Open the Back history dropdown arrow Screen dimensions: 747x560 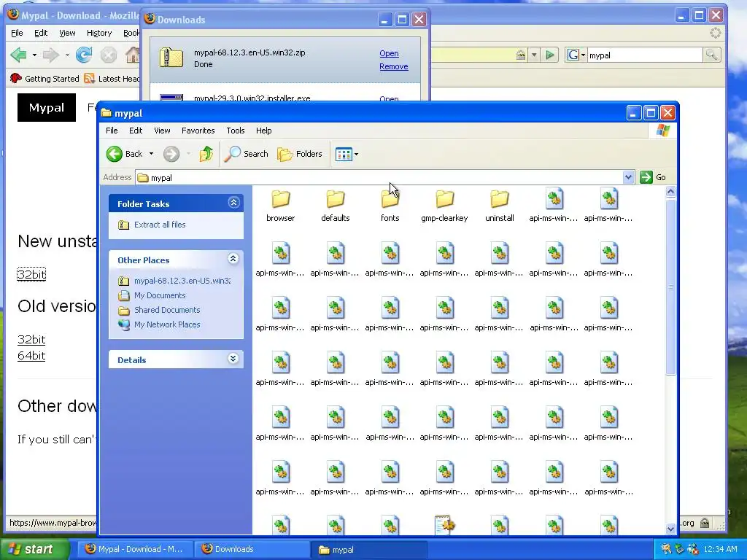[152, 154]
